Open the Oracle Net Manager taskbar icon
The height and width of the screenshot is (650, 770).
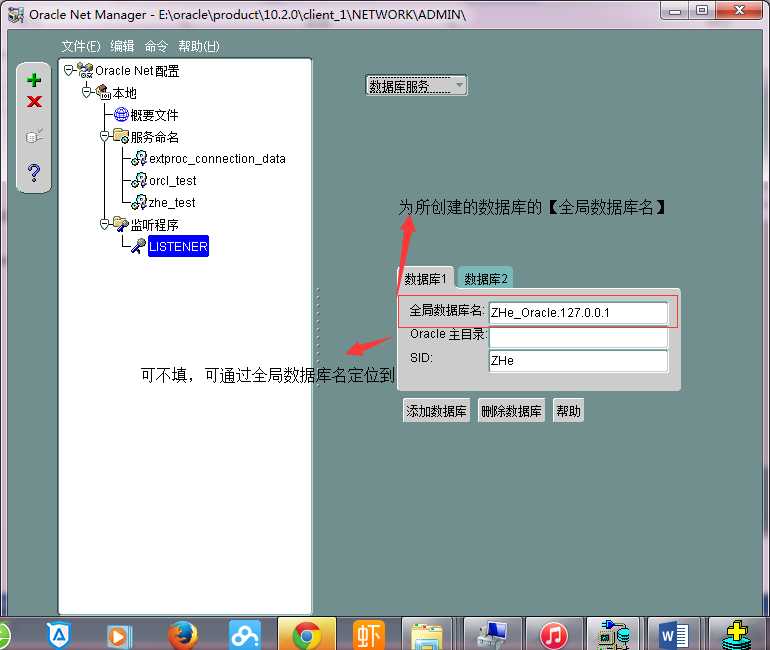tap(613, 635)
